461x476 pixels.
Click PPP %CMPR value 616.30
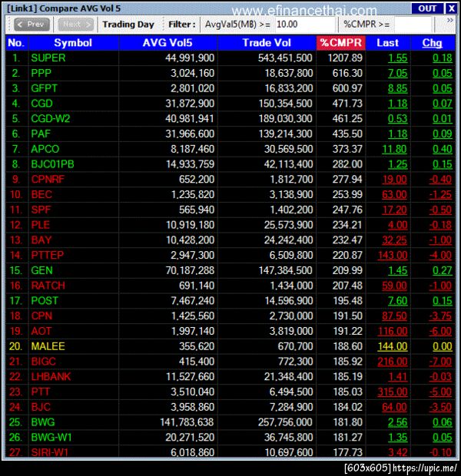point(347,73)
